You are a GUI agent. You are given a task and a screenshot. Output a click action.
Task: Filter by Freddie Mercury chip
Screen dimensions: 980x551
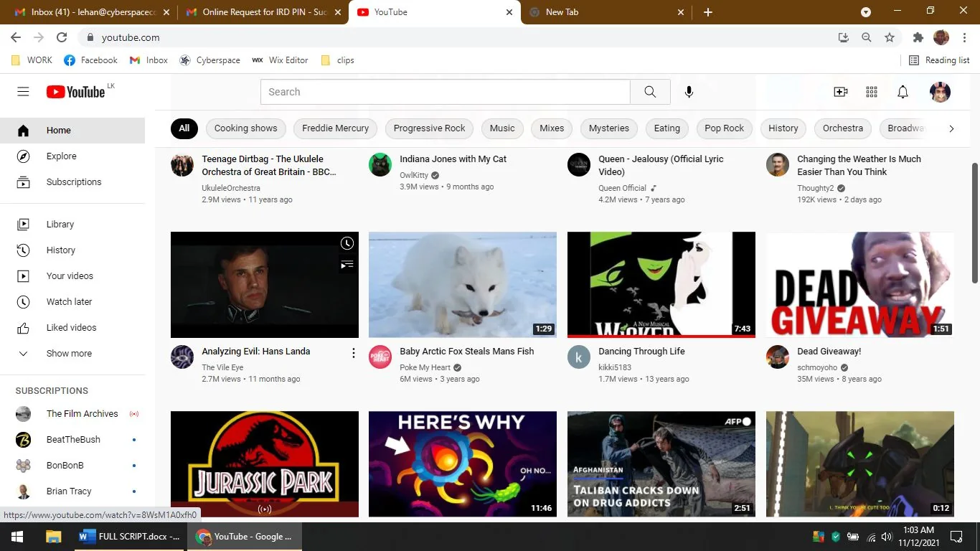pyautogui.click(x=335, y=128)
